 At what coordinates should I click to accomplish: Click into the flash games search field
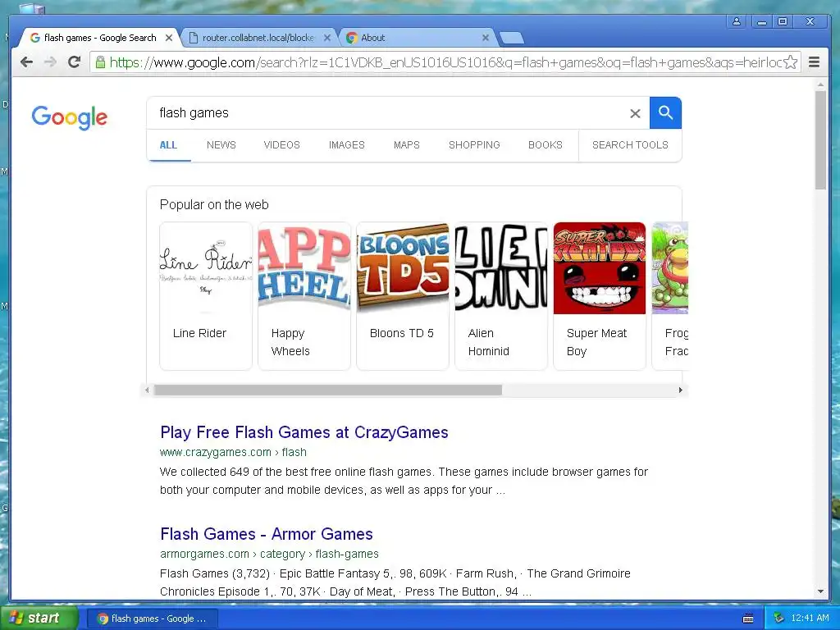(388, 113)
